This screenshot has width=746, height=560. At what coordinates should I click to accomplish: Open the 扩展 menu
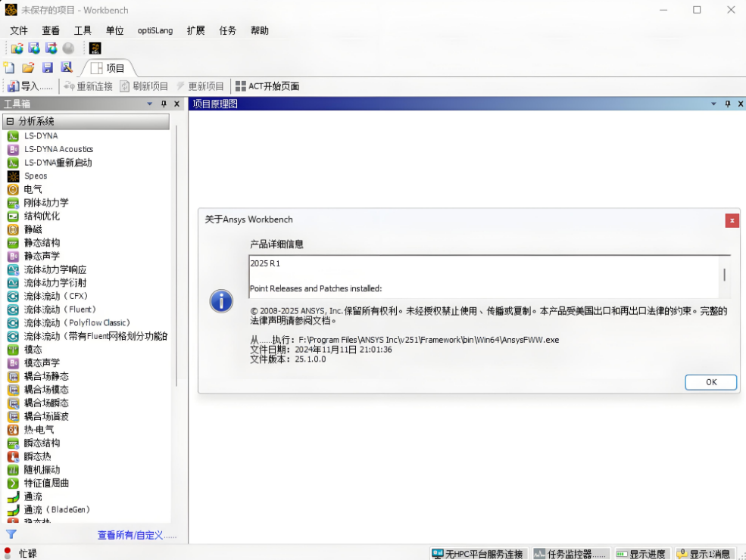(195, 30)
